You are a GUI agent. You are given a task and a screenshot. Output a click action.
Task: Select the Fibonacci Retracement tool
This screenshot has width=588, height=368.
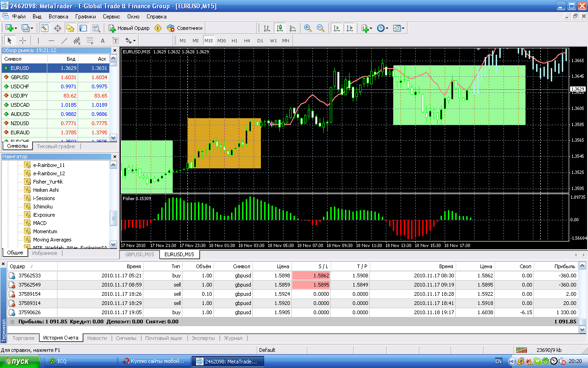[x=90, y=40]
